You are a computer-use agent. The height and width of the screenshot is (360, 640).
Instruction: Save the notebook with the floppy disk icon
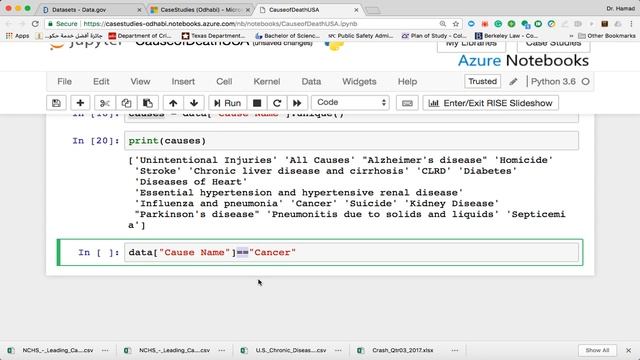(x=56, y=103)
